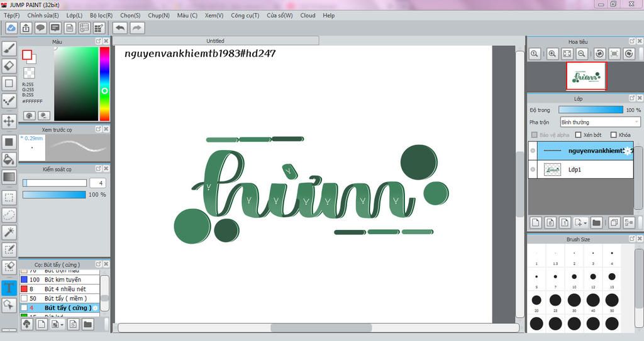Select the Gradient tool
644x341 pixels.
(9, 177)
